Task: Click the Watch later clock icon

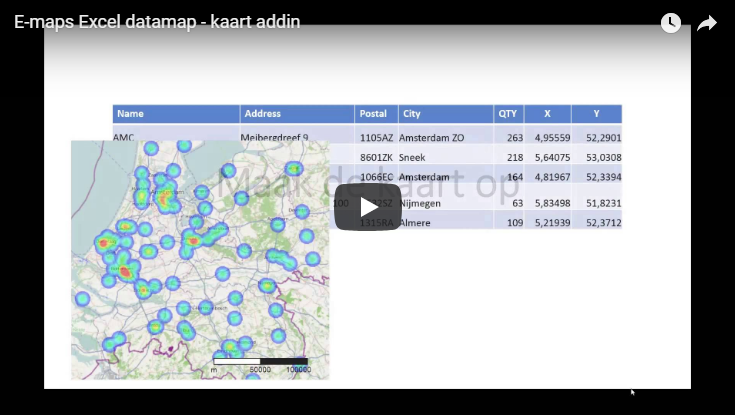Action: tap(671, 23)
